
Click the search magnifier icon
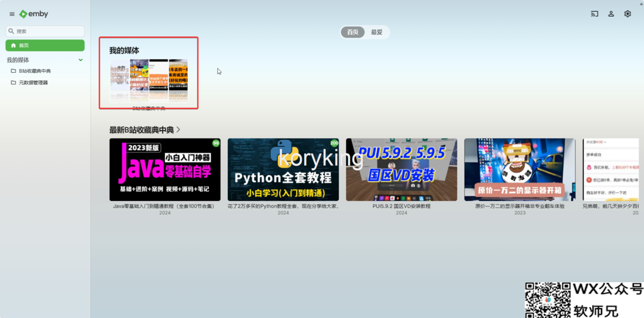pos(11,31)
